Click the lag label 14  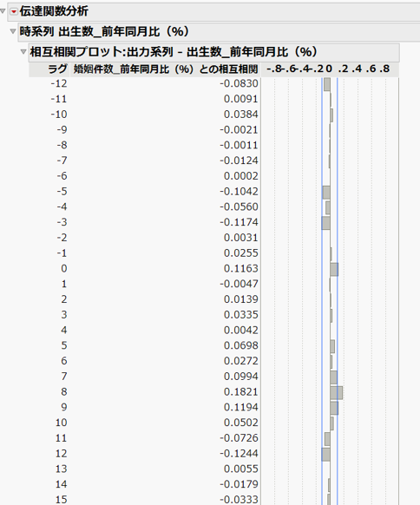tap(61, 484)
